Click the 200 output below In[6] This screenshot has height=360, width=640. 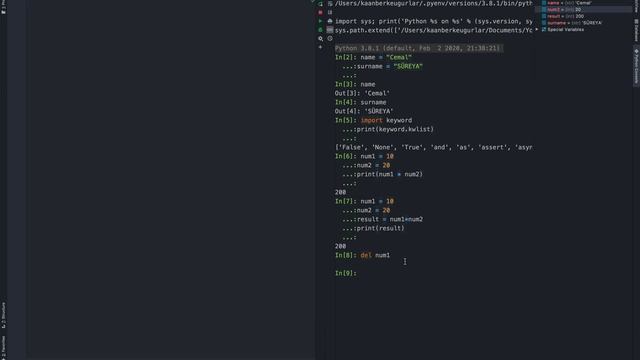[340, 192]
